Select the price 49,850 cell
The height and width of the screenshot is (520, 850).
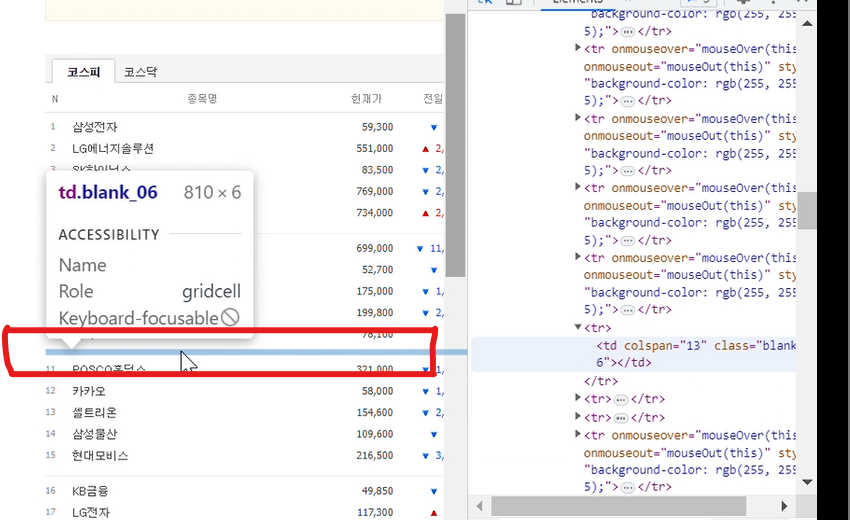[x=377, y=491]
